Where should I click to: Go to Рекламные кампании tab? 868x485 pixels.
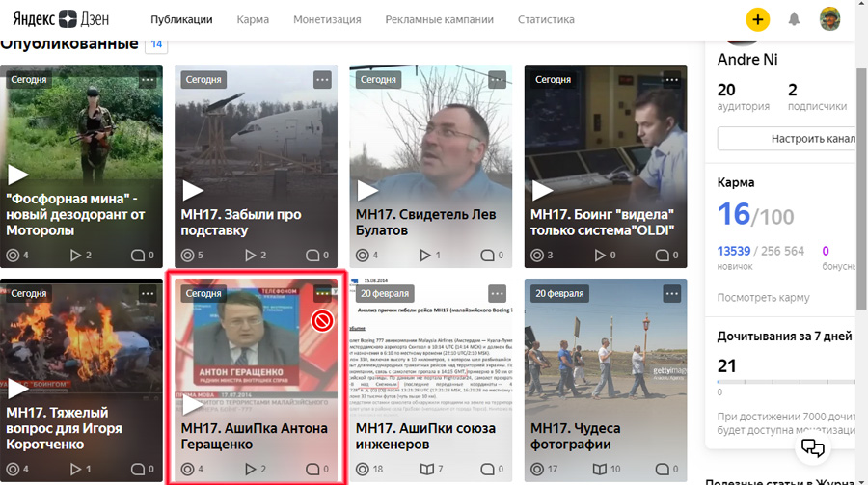click(x=440, y=19)
